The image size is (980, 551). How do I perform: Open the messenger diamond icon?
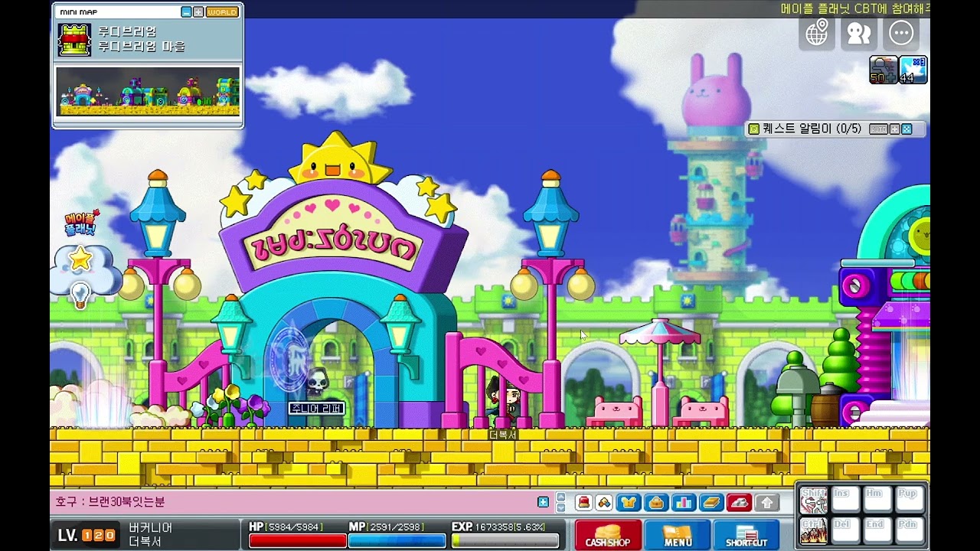click(604, 503)
